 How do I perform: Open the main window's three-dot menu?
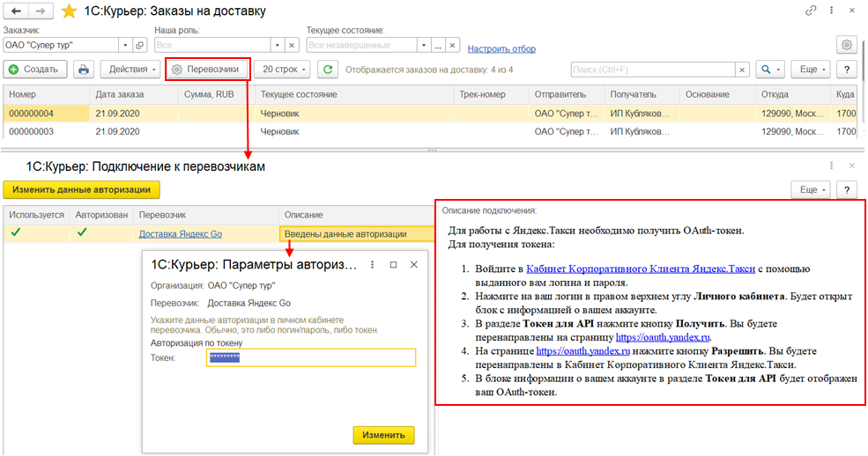pos(832,11)
